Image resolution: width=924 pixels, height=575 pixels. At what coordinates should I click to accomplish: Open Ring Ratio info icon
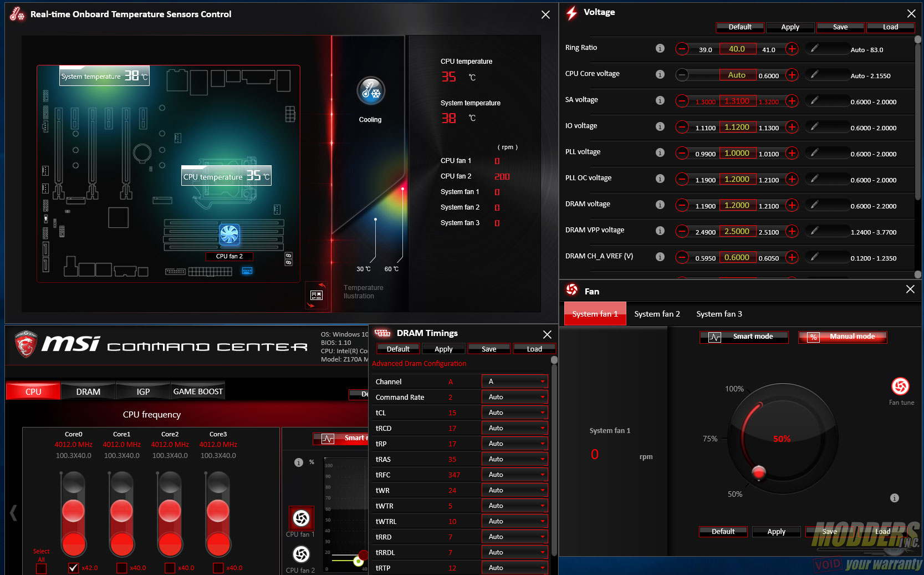click(660, 48)
